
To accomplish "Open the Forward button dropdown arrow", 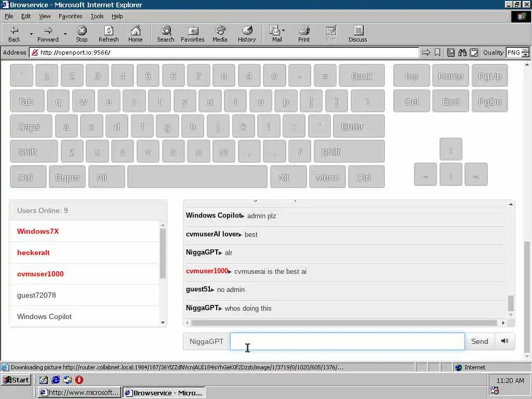I will click(65, 34).
